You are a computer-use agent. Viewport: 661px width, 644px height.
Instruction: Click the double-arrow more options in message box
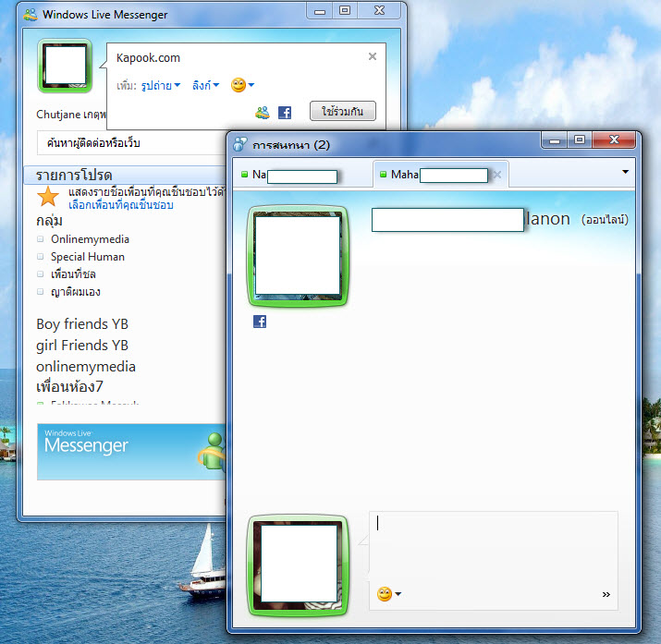(x=606, y=594)
